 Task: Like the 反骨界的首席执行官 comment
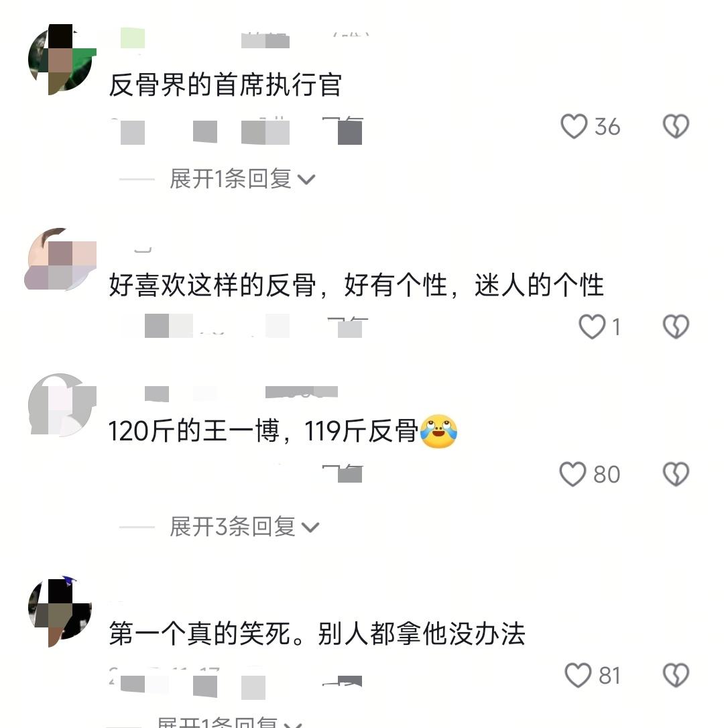pyautogui.click(x=574, y=126)
